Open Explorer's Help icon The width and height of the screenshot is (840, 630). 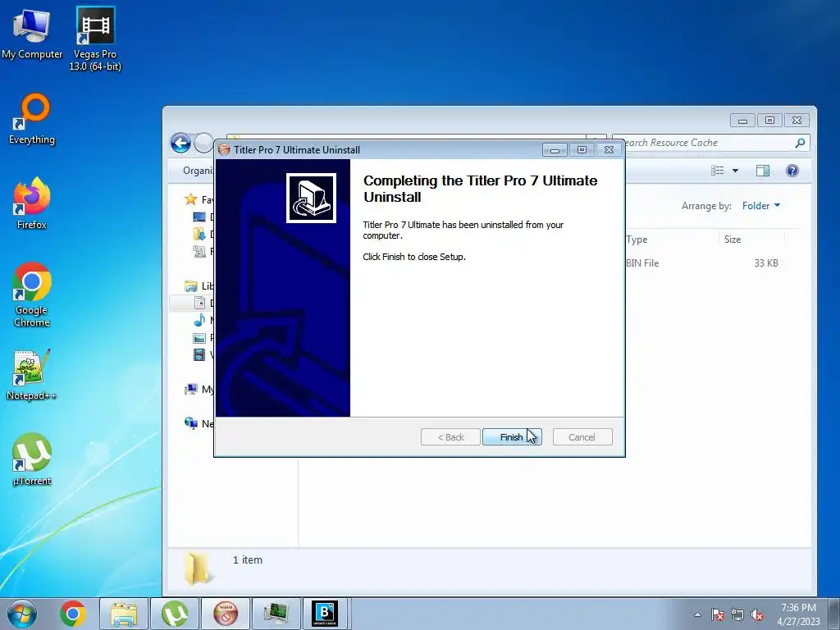(x=792, y=171)
